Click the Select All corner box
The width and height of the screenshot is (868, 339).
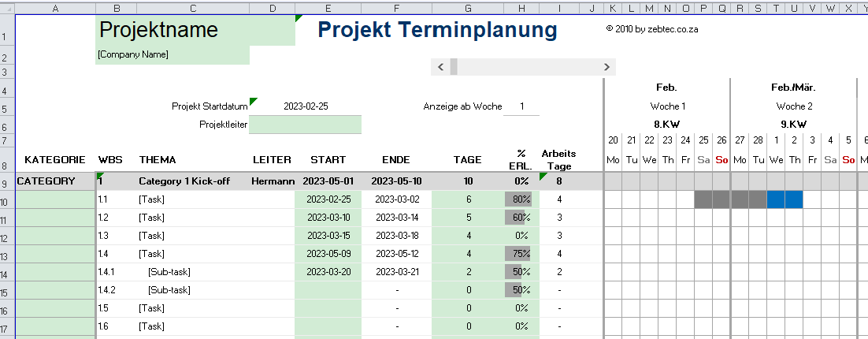[x=8, y=9]
